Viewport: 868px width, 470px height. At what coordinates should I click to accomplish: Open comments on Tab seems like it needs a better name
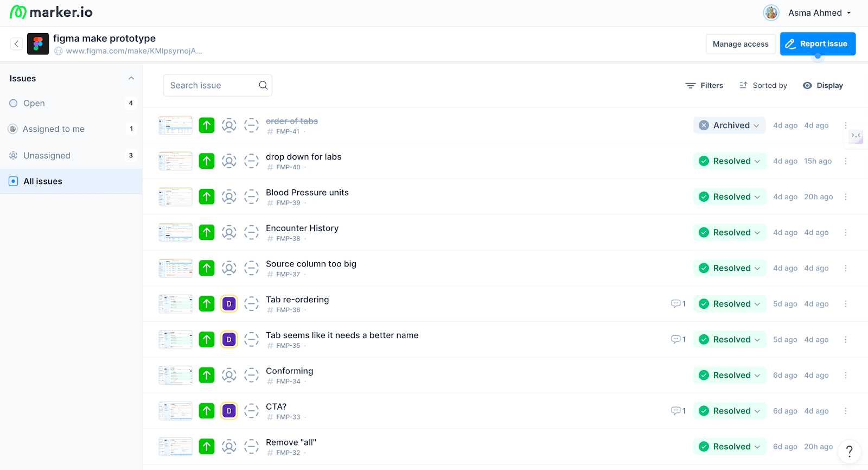[x=678, y=340]
